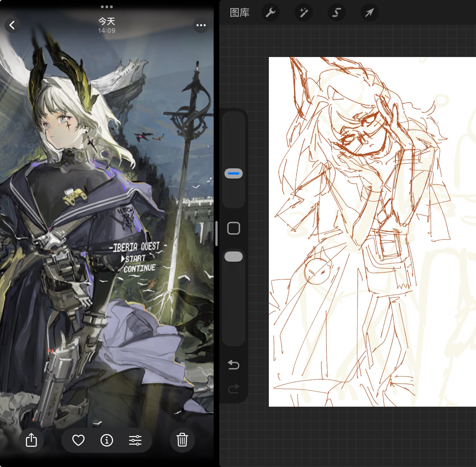Tap the square modify button in sidebar
Viewport: 476px width, 467px height.
(x=234, y=228)
